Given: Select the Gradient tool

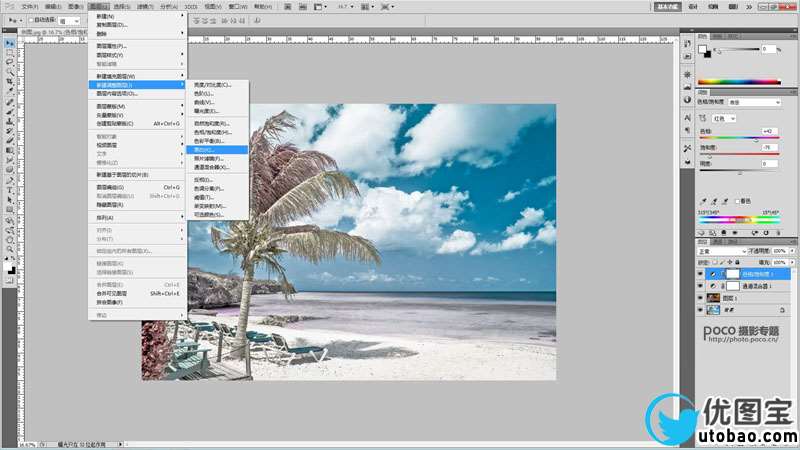Looking at the screenshot, I should point(10,151).
